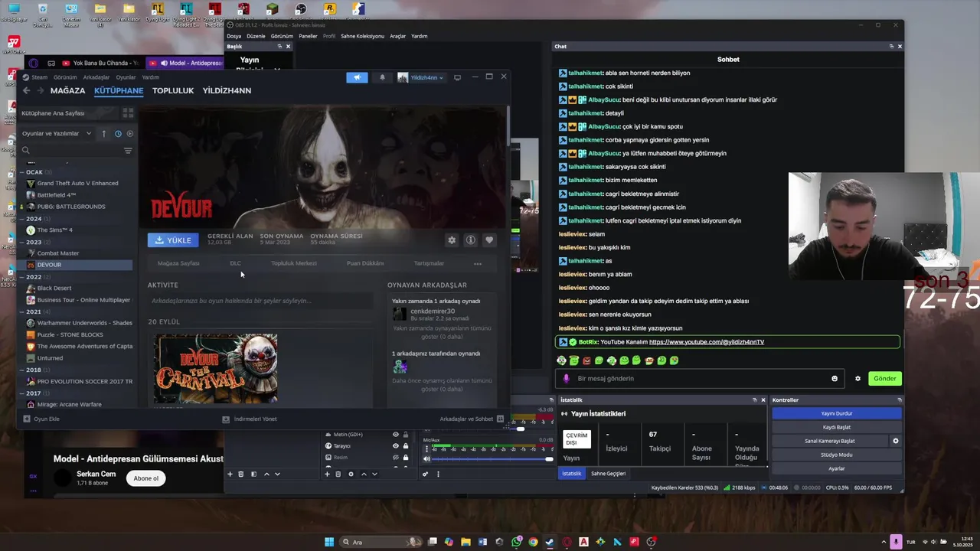Collapse 2023 group in Steam library
This screenshot has width=980, height=551.
pyautogui.click(x=21, y=242)
